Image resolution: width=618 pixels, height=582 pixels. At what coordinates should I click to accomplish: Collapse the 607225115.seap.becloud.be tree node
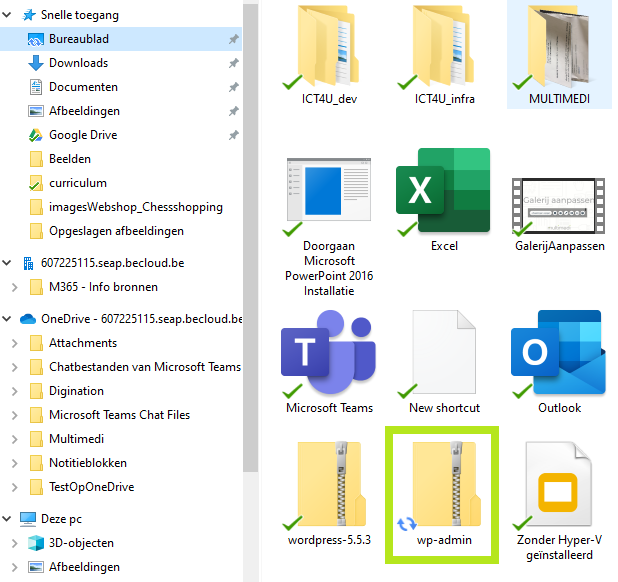[7, 263]
